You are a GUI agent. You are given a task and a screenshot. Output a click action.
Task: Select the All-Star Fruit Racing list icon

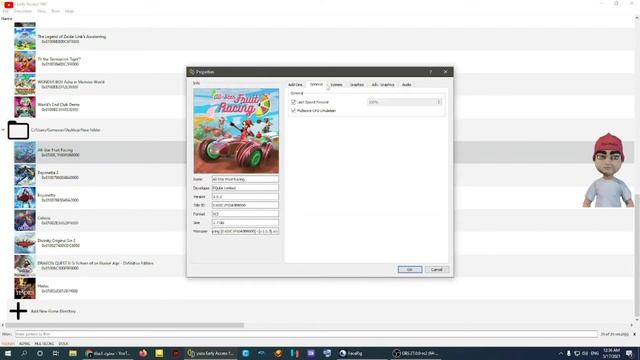tap(25, 152)
